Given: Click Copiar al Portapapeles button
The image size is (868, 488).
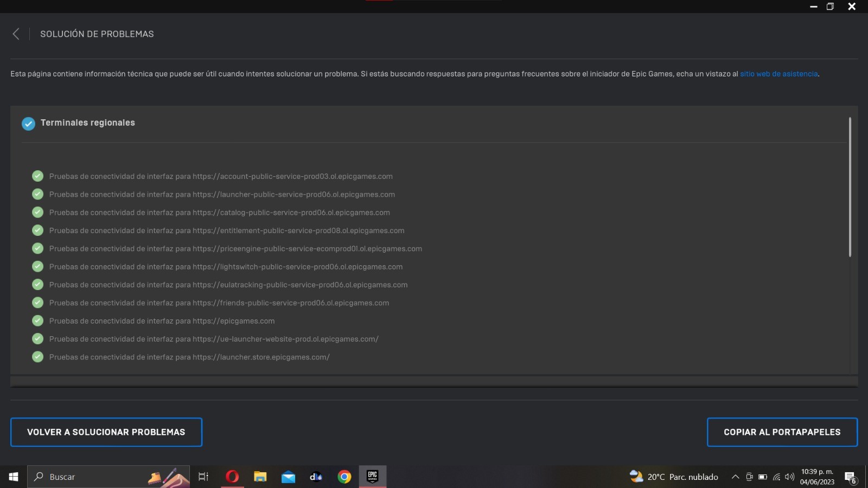Looking at the screenshot, I should pyautogui.click(x=782, y=432).
